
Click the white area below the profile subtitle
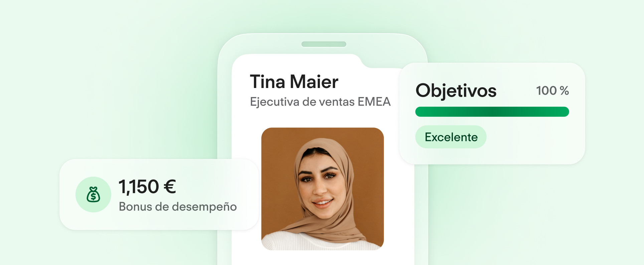[x=322, y=118]
